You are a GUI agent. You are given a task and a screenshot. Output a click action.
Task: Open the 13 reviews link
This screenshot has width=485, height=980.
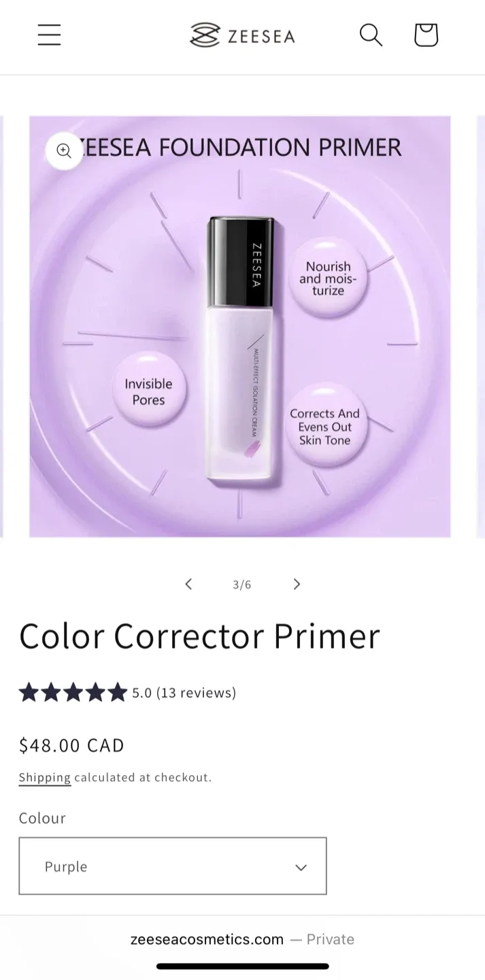(x=195, y=692)
